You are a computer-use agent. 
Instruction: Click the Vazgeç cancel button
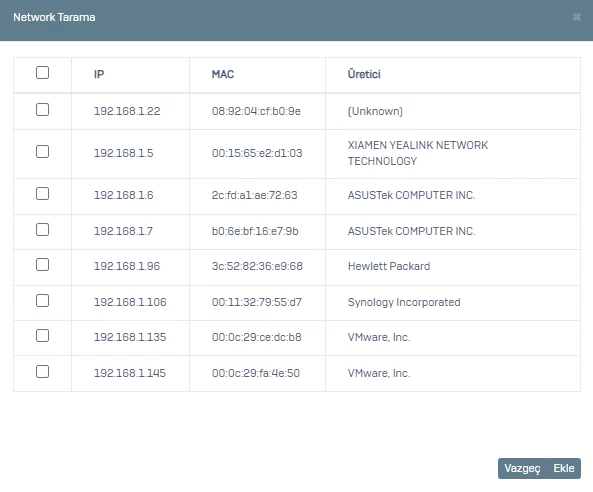pyautogui.click(x=522, y=469)
